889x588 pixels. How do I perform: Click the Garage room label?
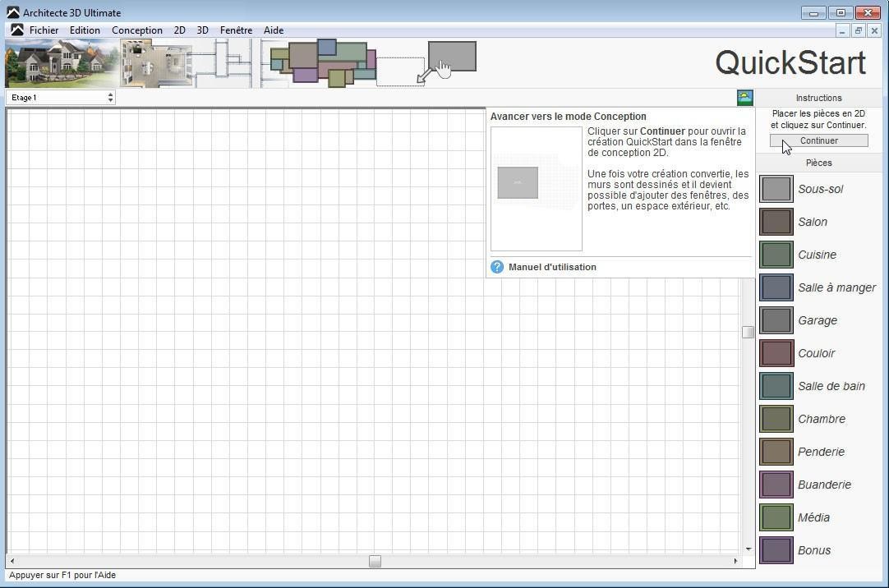tap(818, 320)
